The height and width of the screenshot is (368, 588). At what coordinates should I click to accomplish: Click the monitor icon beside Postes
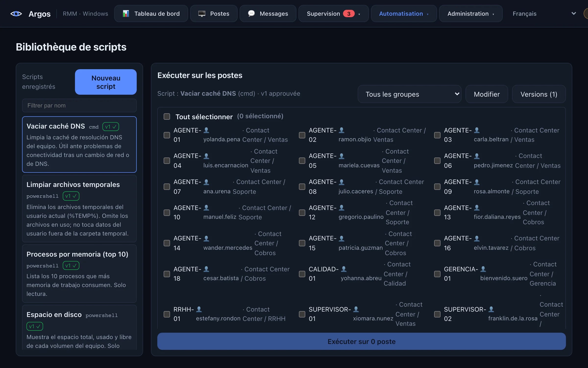(x=202, y=14)
